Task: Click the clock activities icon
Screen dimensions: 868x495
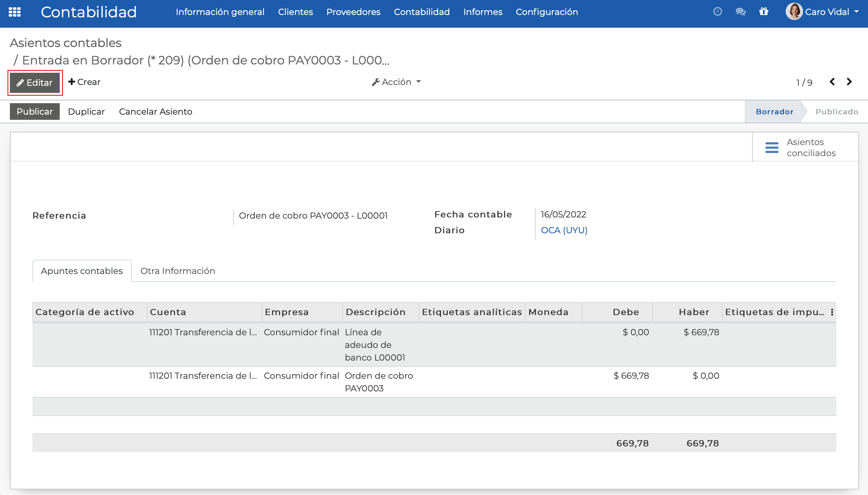Action: (717, 12)
